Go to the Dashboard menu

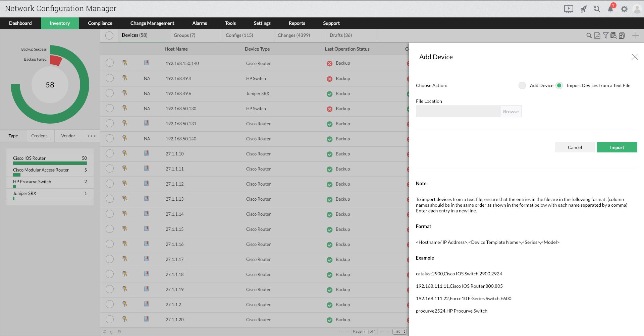pos(20,23)
